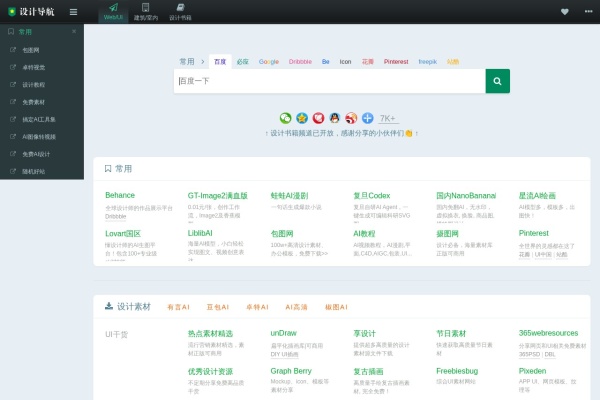Select the Be search tab
Viewport: 600px width, 400px height.
pyautogui.click(x=326, y=62)
